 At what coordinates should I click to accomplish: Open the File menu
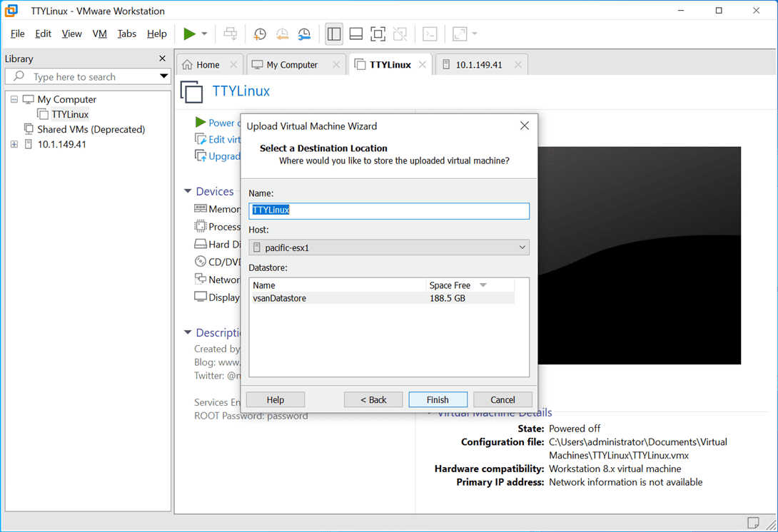coord(17,34)
